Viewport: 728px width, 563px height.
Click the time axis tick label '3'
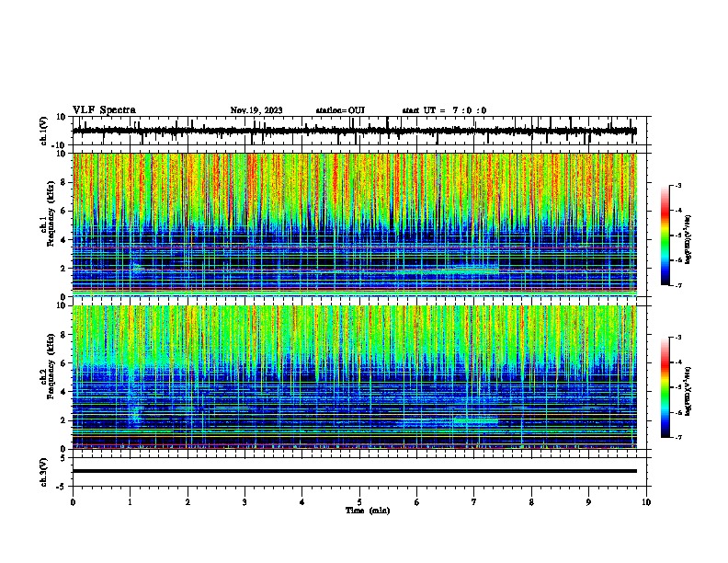coord(245,502)
